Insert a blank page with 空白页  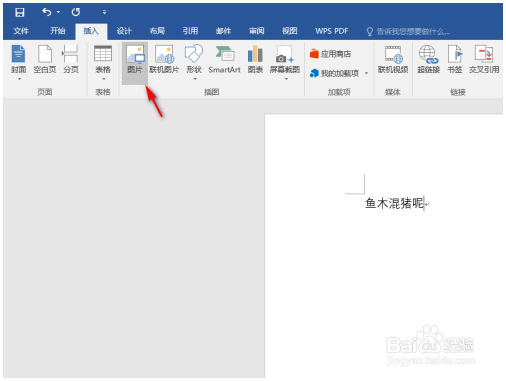[45, 59]
